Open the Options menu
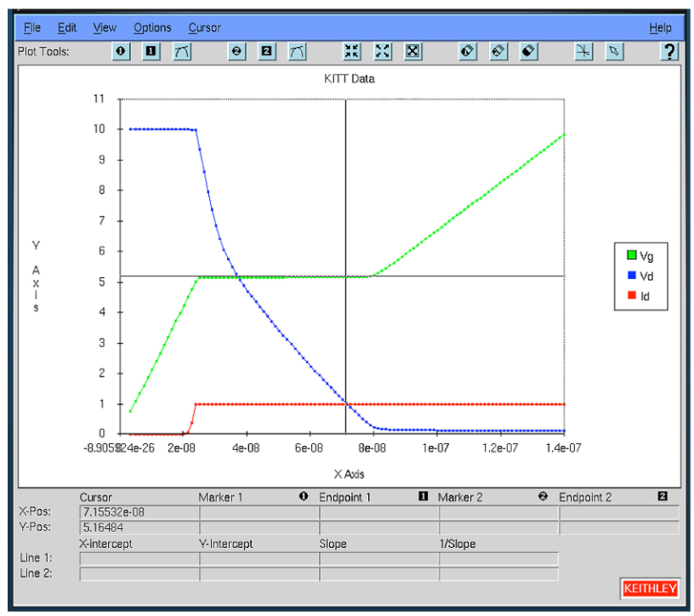This screenshot has width=694, height=616. click(x=152, y=28)
